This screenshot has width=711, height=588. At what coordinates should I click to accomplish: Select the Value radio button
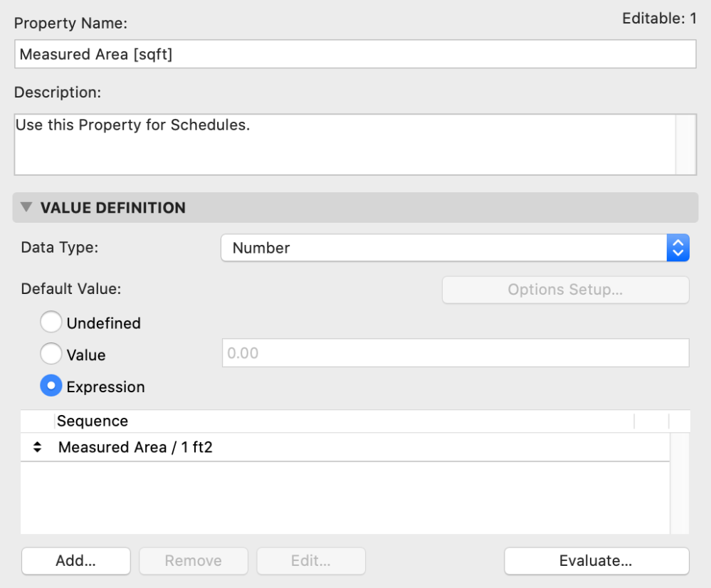pyautogui.click(x=51, y=354)
